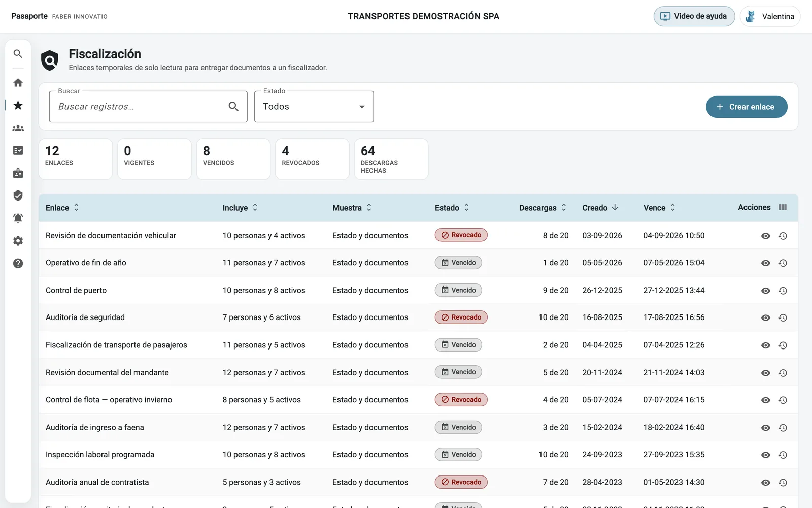This screenshot has height=508, width=812.
Task: Open the ID badge sidebar icon
Action: (18, 173)
